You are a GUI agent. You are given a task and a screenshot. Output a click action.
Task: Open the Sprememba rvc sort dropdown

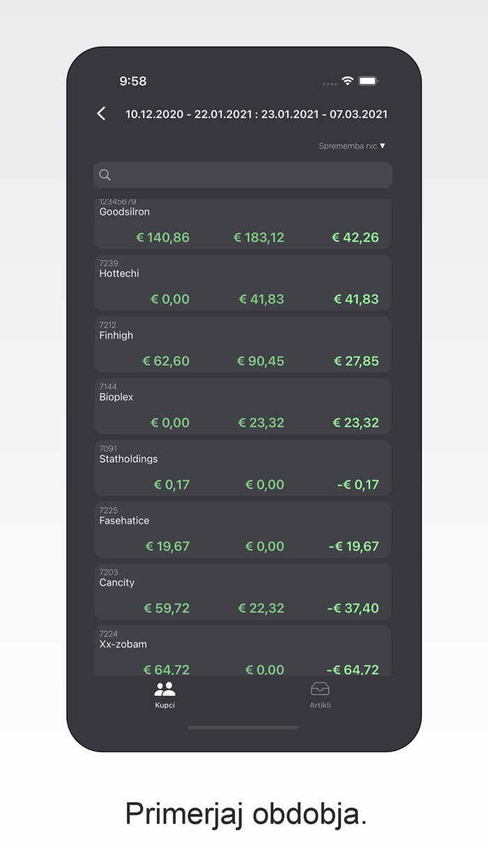coord(348,146)
